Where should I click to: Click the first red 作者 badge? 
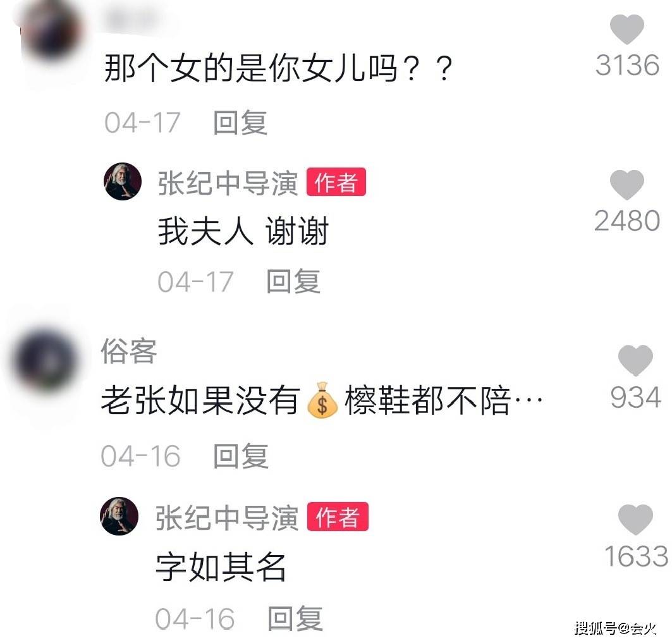coord(336,181)
